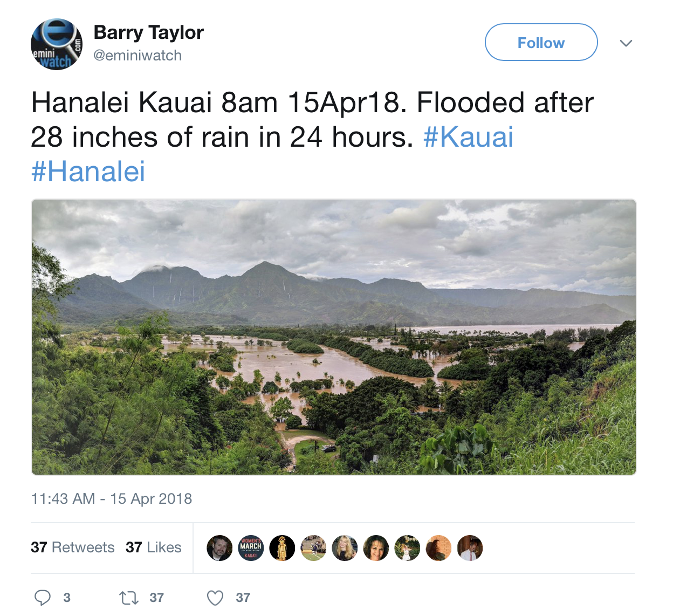This screenshot has width=673, height=616.
Task: Click the golden statue liker avatar
Action: [282, 548]
